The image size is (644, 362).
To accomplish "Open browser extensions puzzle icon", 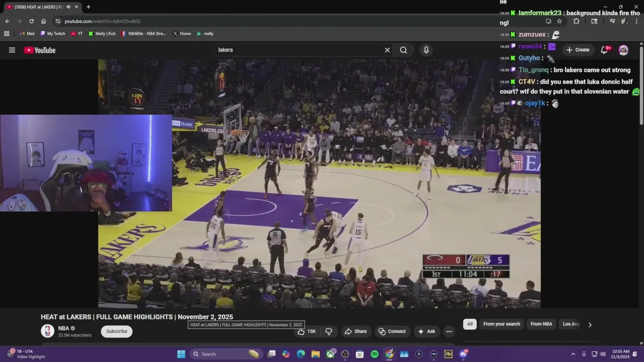I will coord(577,21).
